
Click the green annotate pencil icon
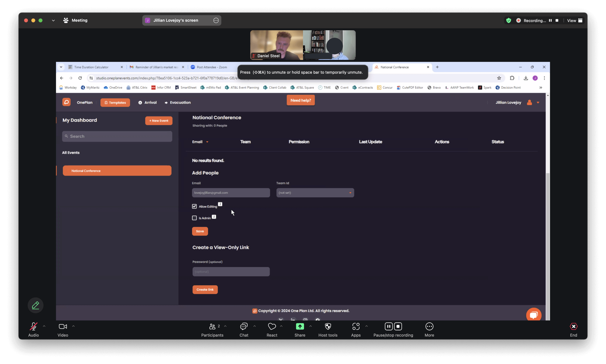35,305
